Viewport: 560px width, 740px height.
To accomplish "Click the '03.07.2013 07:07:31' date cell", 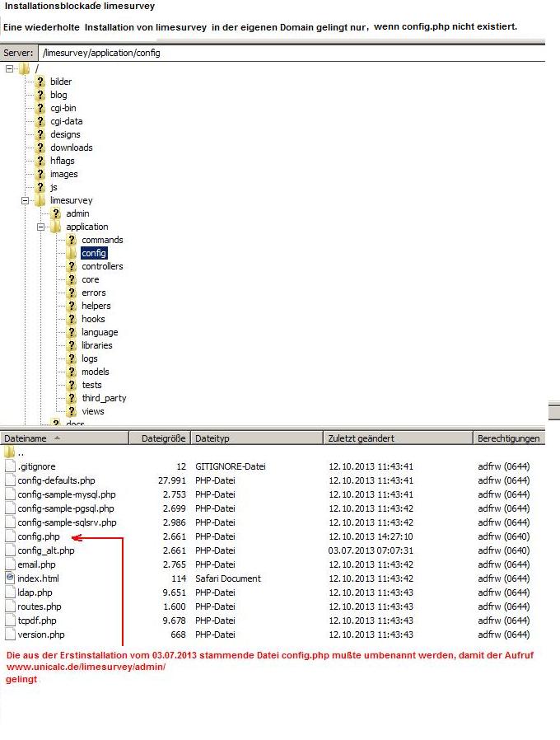I will [371, 550].
